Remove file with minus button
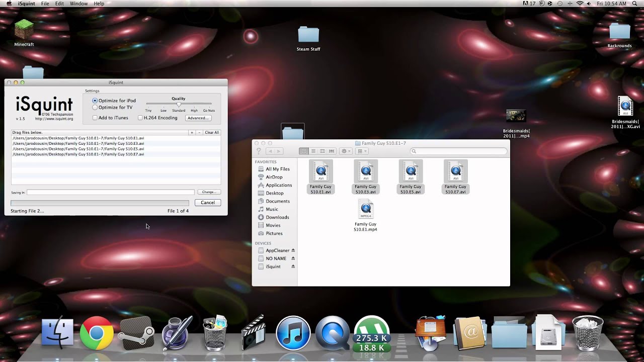Viewport: 644px width, 362px height. pos(199,133)
